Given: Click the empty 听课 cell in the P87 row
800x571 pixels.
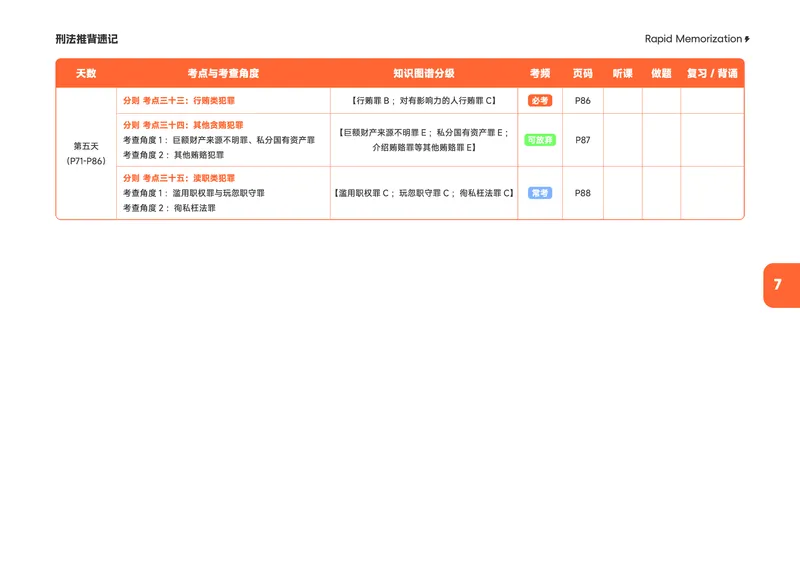Looking at the screenshot, I should click(623, 140).
